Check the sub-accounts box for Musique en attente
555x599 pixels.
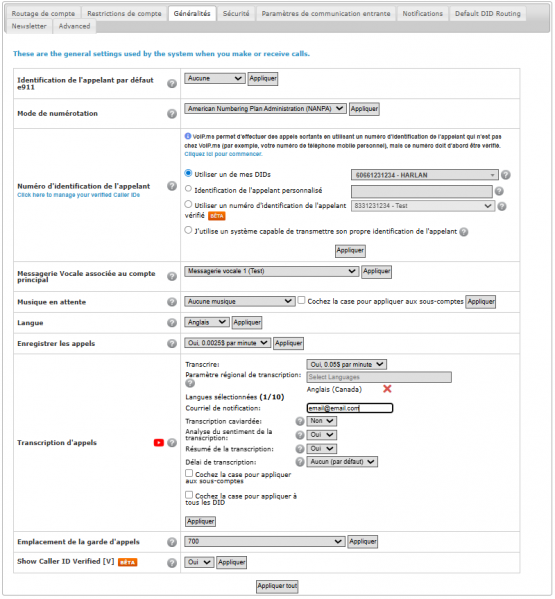coord(301,301)
